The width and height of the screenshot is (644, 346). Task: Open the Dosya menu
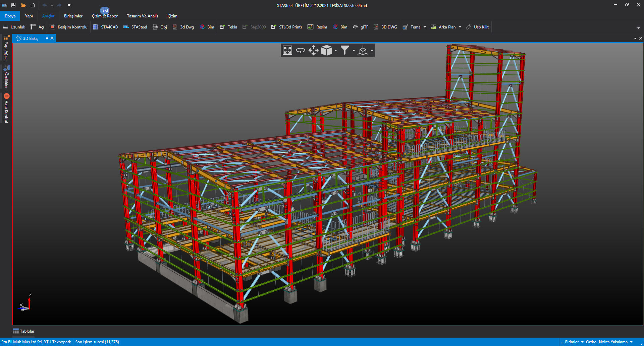[10, 16]
